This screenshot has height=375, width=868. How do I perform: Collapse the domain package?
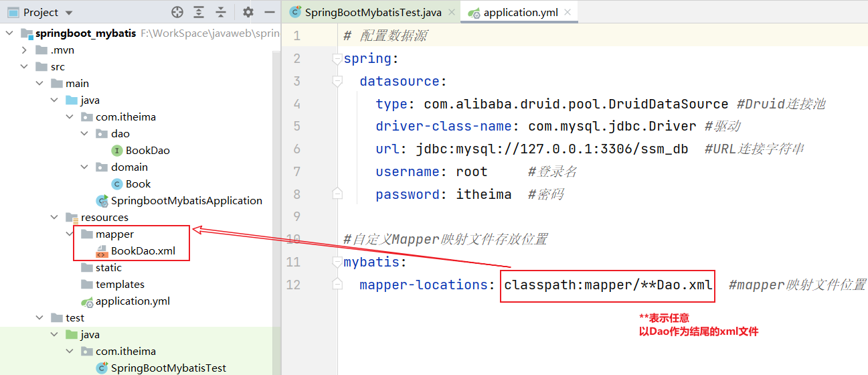click(x=84, y=167)
